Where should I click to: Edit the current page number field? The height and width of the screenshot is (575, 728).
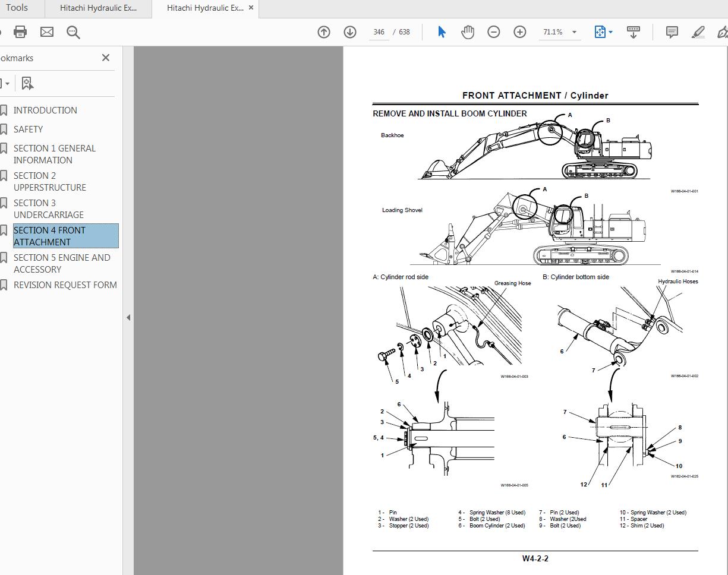coord(379,31)
